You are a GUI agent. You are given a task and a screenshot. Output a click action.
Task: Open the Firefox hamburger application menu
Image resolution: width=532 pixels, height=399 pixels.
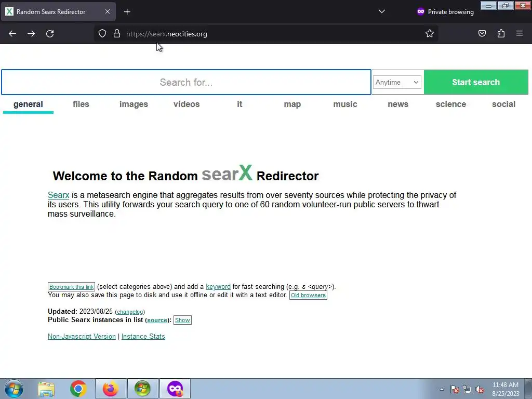(x=520, y=34)
